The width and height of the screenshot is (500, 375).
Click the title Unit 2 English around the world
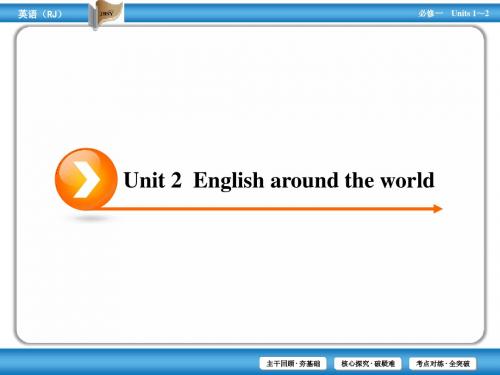(279, 180)
